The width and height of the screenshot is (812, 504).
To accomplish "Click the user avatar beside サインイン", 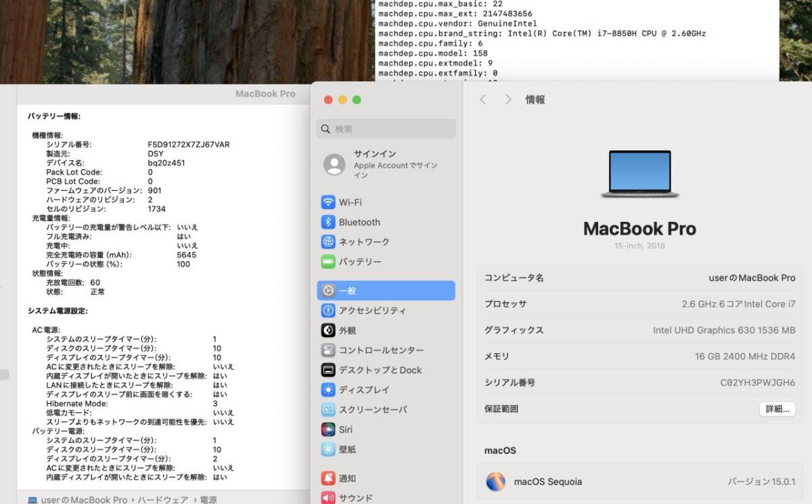I will pos(334,164).
